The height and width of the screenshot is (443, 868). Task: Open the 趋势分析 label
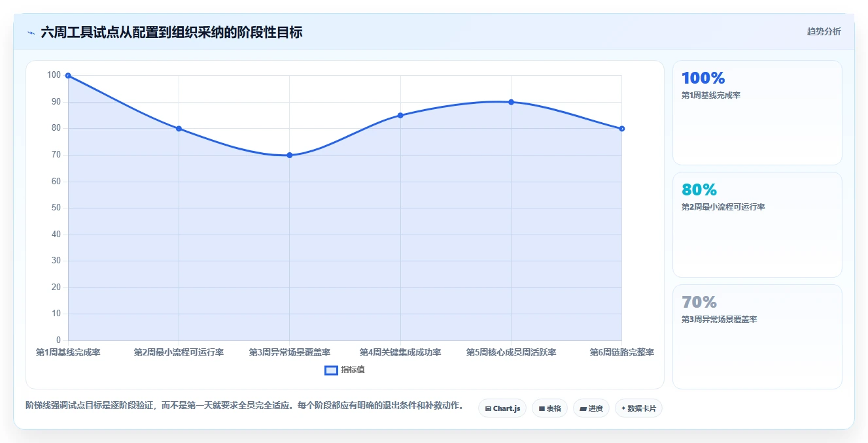click(x=824, y=31)
